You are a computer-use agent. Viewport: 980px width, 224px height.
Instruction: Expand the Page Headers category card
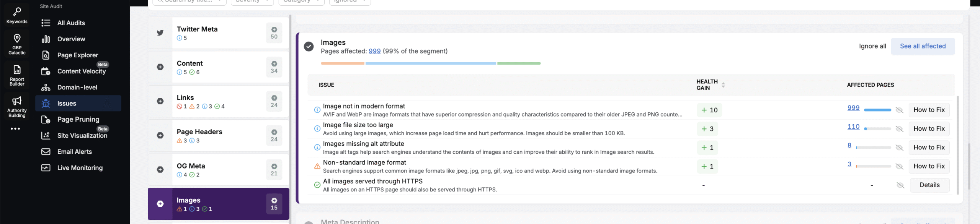pyautogui.click(x=160, y=135)
